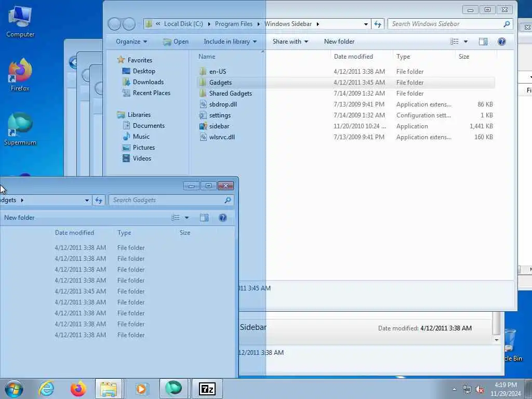Click the search icon in Windows Sidebar search

(507, 24)
